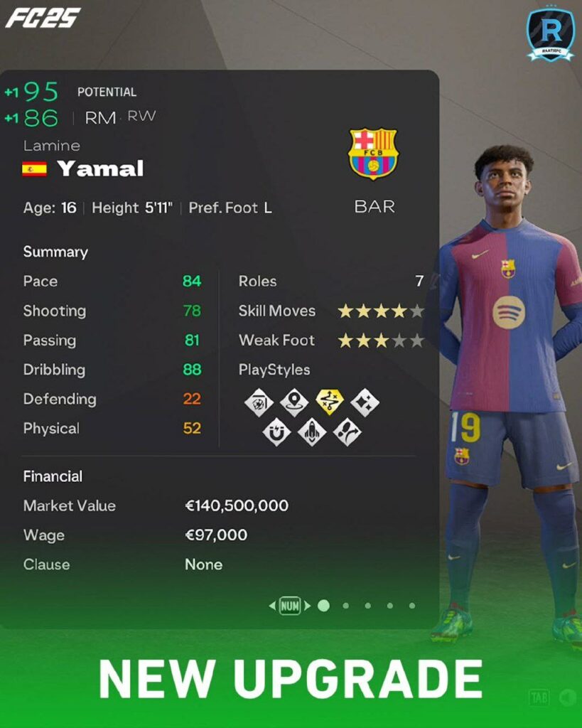Viewport: 582px width, 728px height.
Task: Select the sparkle stars playstyle icon
Action: (x=365, y=402)
